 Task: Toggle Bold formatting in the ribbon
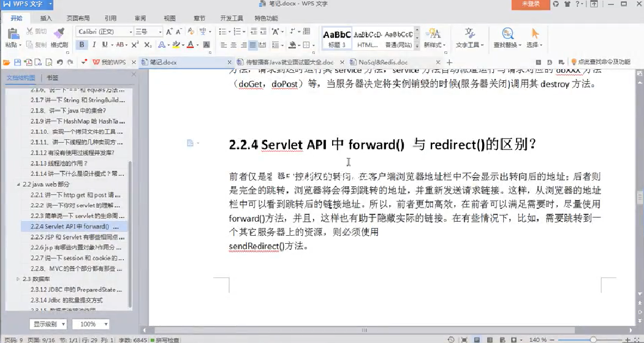tap(81, 45)
